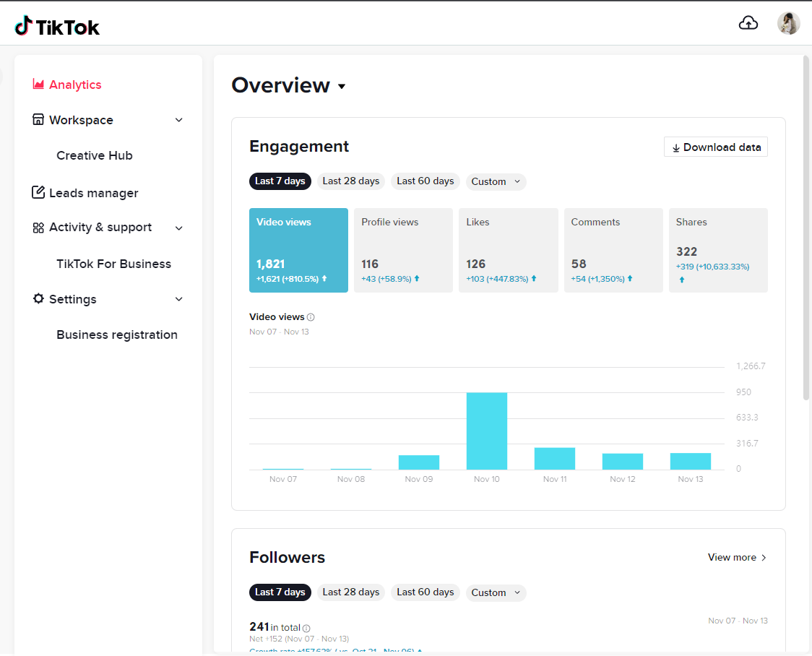Click the Workspace label in sidebar
This screenshot has width=812, height=656.
[81, 120]
